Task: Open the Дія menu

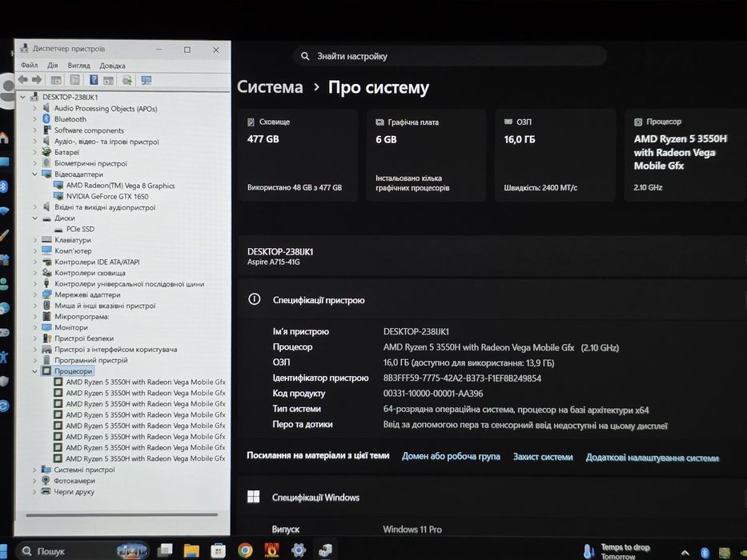Action: pos(52,66)
